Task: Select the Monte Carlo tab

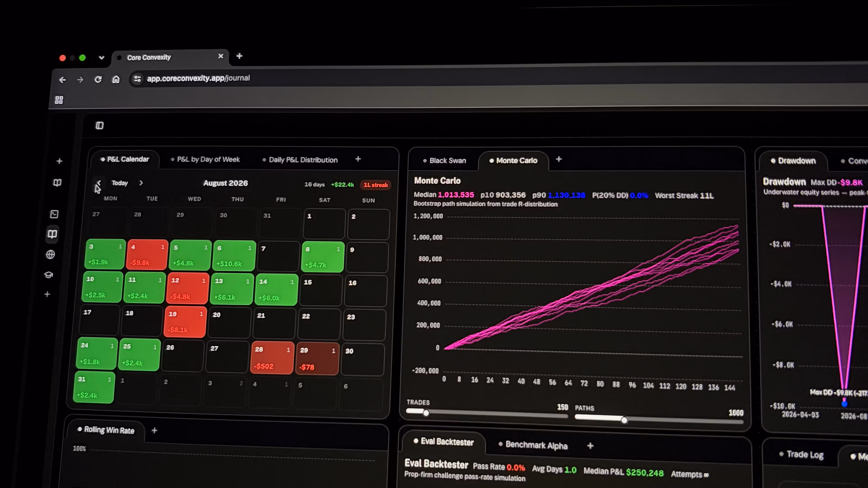Action: [x=513, y=161]
